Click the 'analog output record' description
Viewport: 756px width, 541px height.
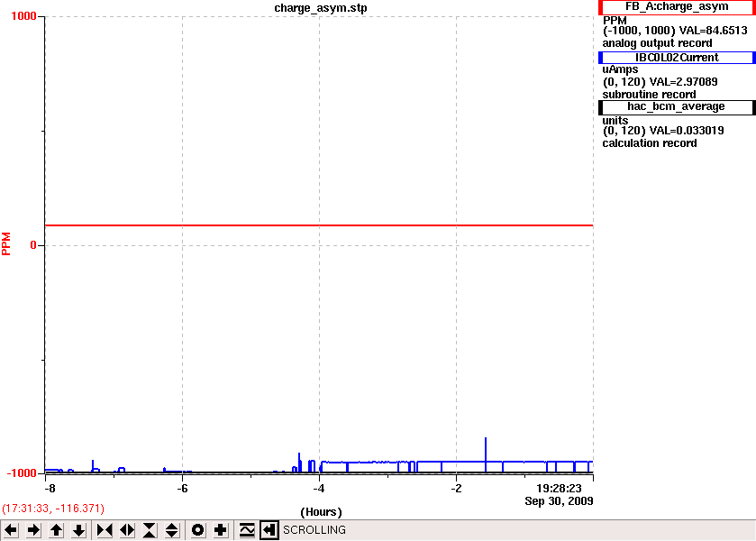coord(657,43)
